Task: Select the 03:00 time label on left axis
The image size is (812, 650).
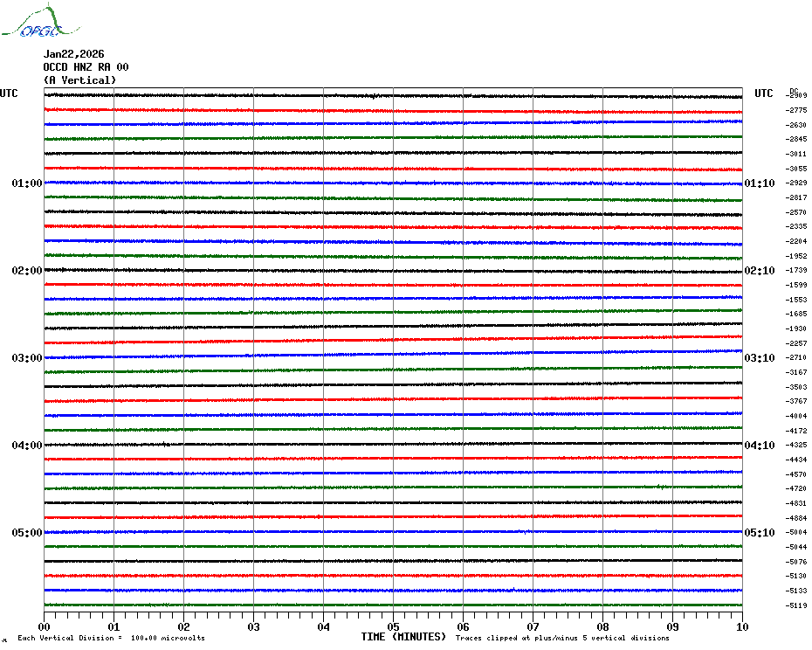Action: coord(27,358)
